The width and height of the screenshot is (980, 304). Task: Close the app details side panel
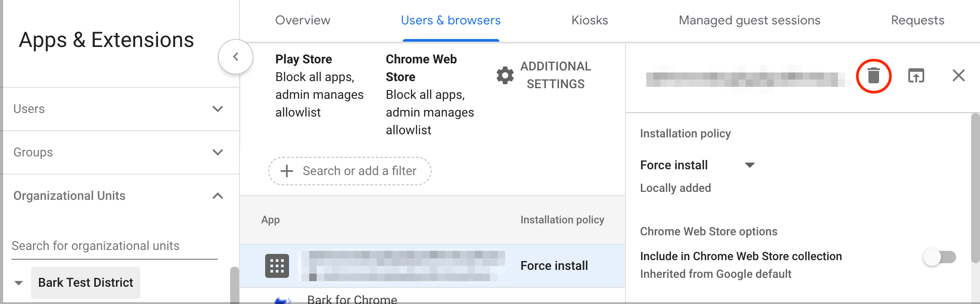(x=958, y=75)
